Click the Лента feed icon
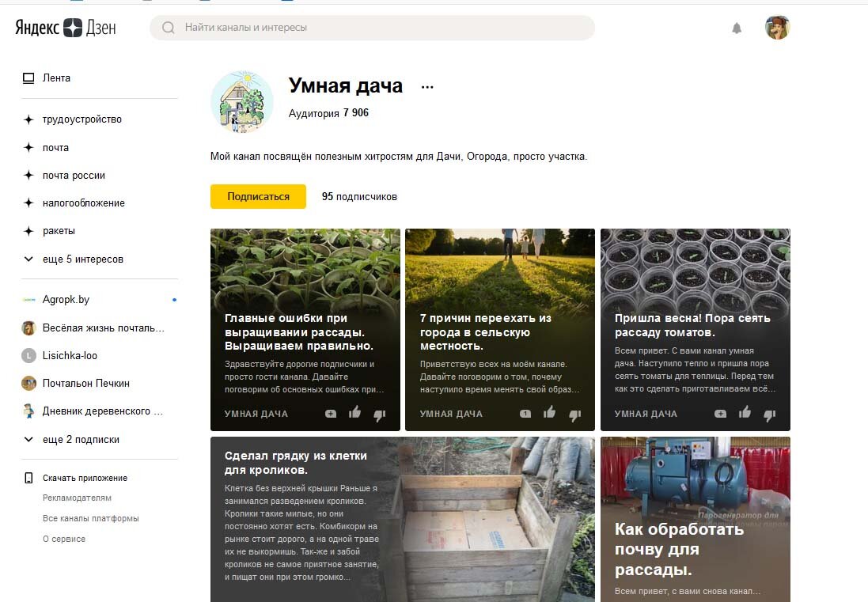This screenshot has width=868, height=602. [28, 78]
